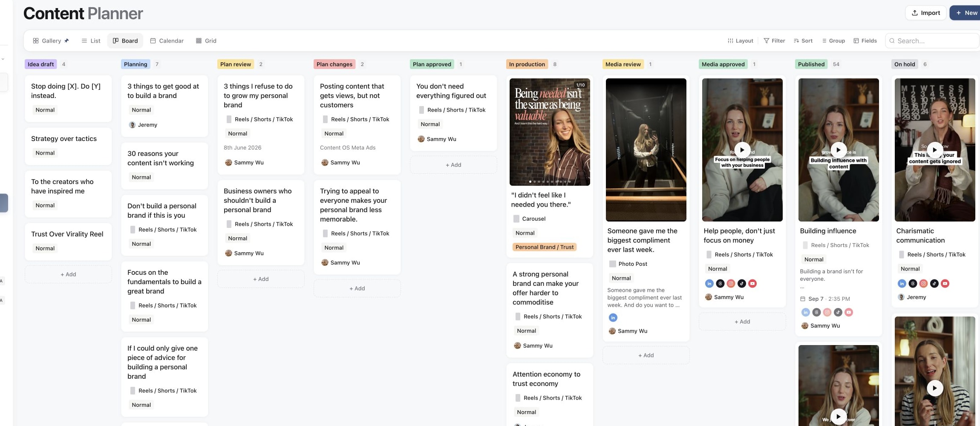The width and height of the screenshot is (980, 426).
Task: Click the On hold column label
Action: pyautogui.click(x=905, y=64)
